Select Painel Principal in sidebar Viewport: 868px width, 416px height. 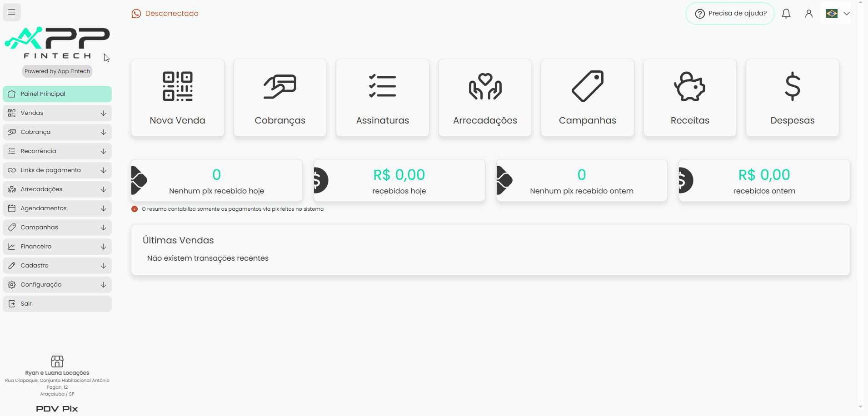point(57,94)
